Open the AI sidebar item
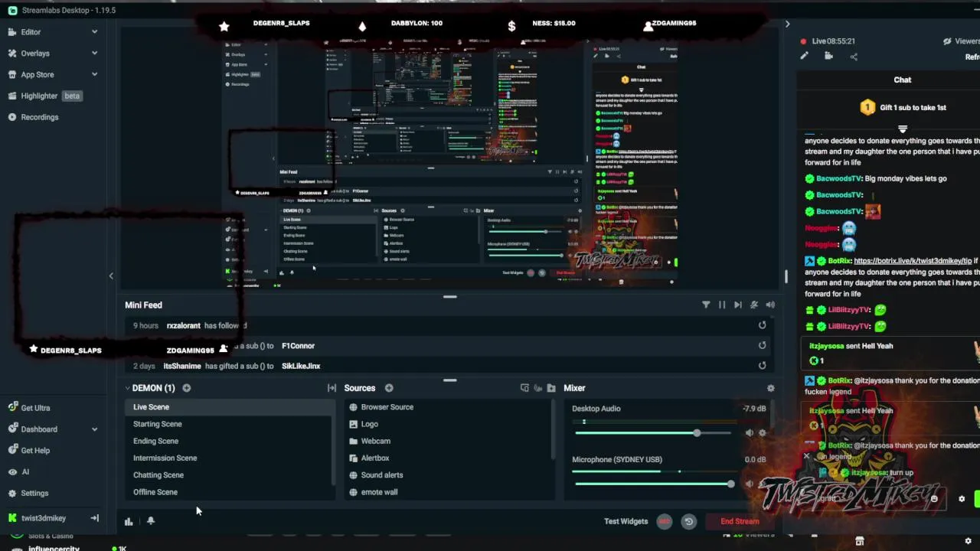Viewport: 980px width, 551px height. click(25, 472)
